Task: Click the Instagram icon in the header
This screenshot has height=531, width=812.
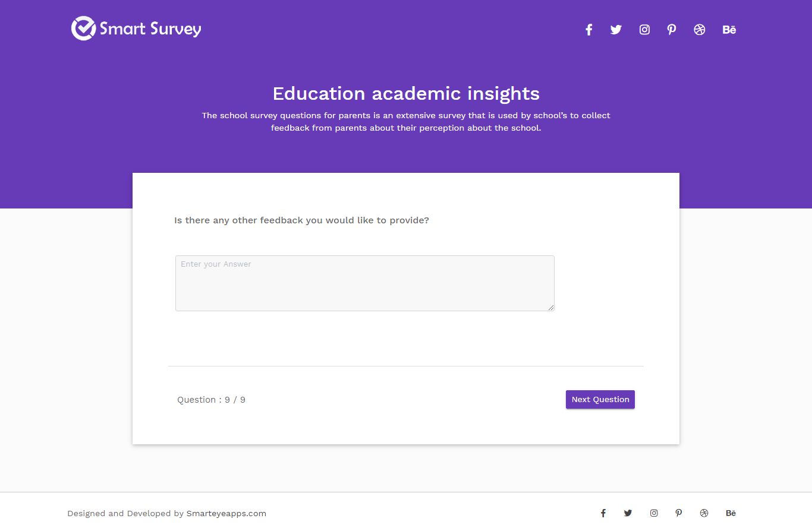Action: [x=644, y=30]
